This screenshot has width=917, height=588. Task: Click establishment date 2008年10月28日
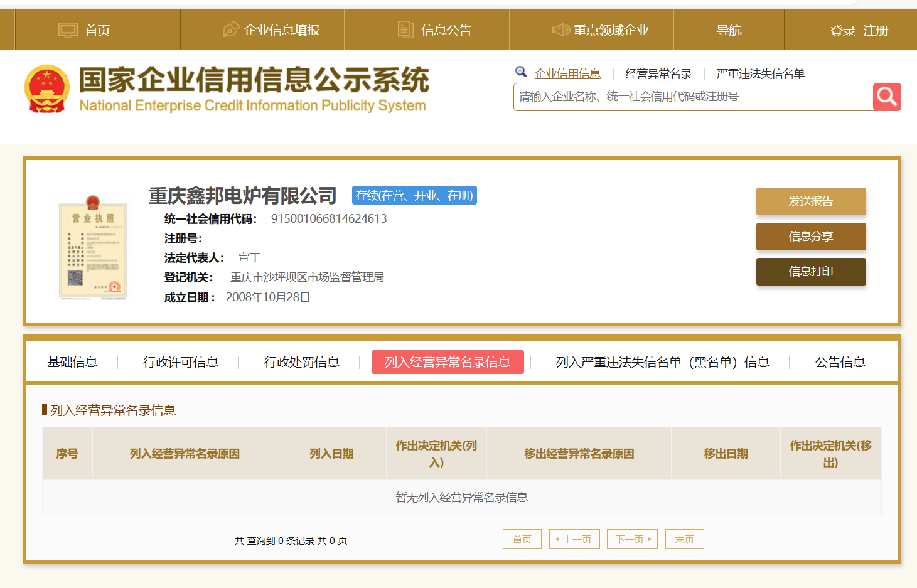tap(268, 297)
